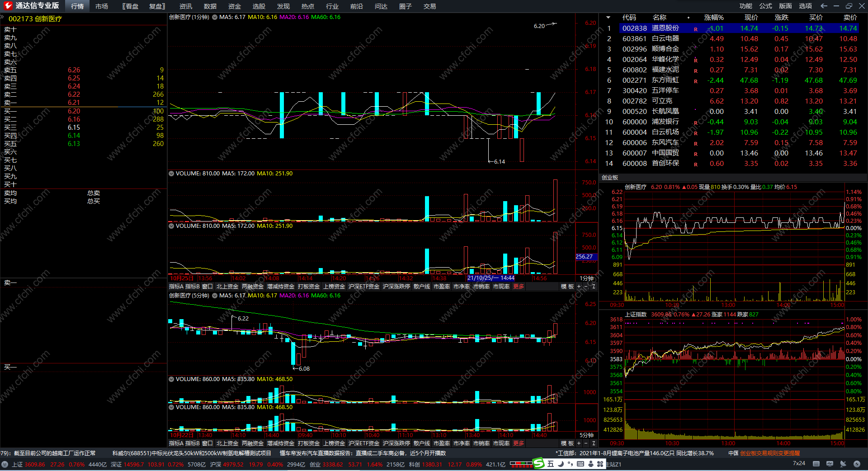Toggle 指标A on the 1-minute chart toolbar
868x471 pixels.
tap(176, 286)
